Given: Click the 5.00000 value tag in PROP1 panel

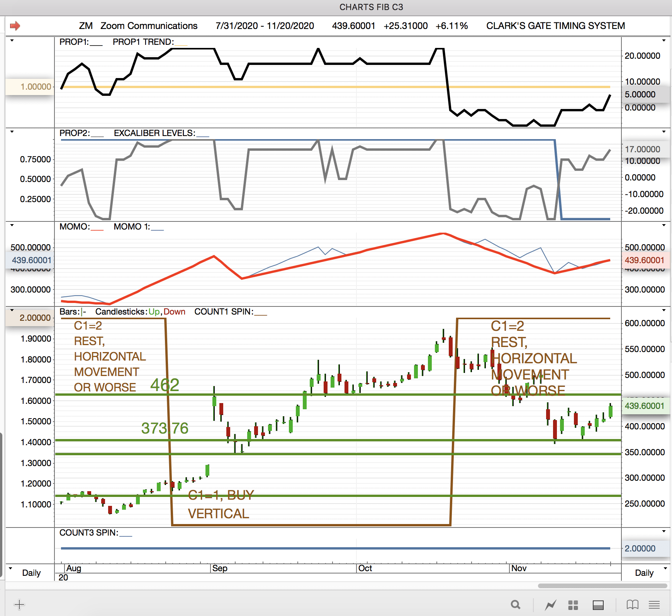Looking at the screenshot, I should click(646, 94).
